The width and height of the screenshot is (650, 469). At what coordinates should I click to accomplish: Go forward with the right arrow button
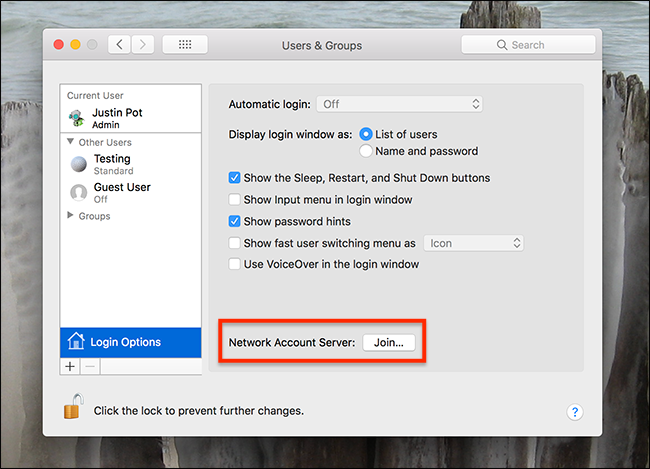click(x=144, y=45)
